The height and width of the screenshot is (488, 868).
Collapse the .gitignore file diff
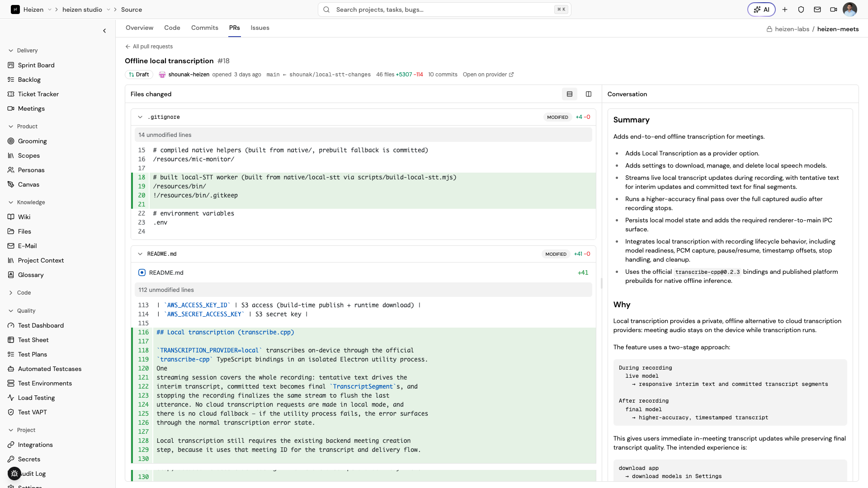coord(140,117)
